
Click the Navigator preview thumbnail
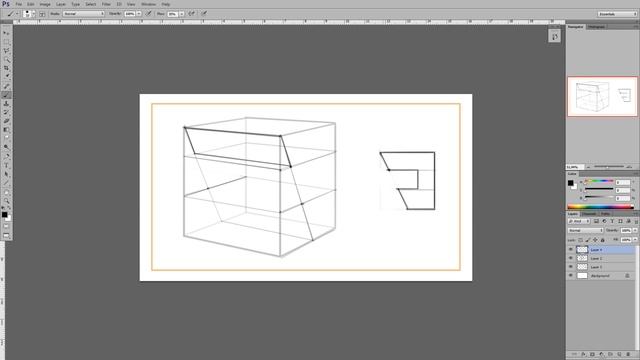602,96
